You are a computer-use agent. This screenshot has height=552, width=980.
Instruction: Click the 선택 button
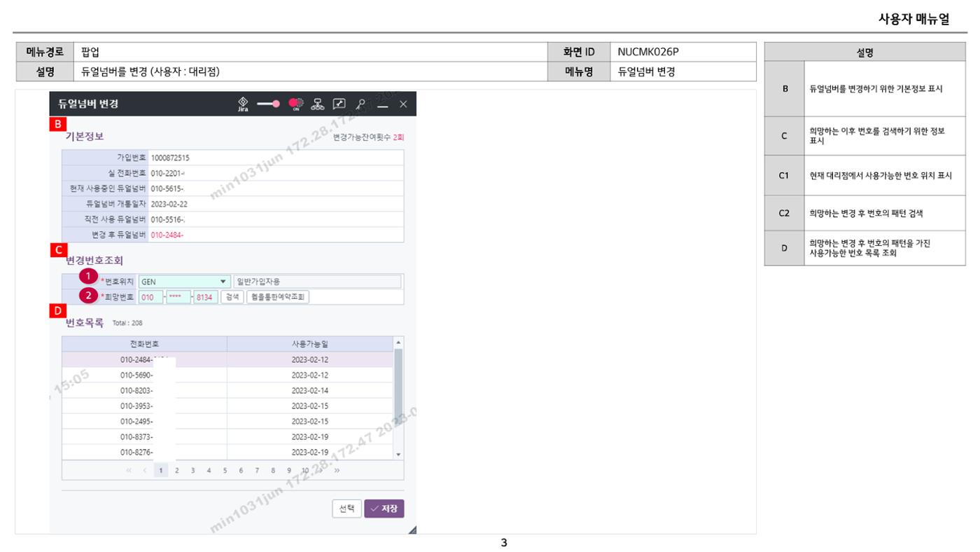[346, 509]
